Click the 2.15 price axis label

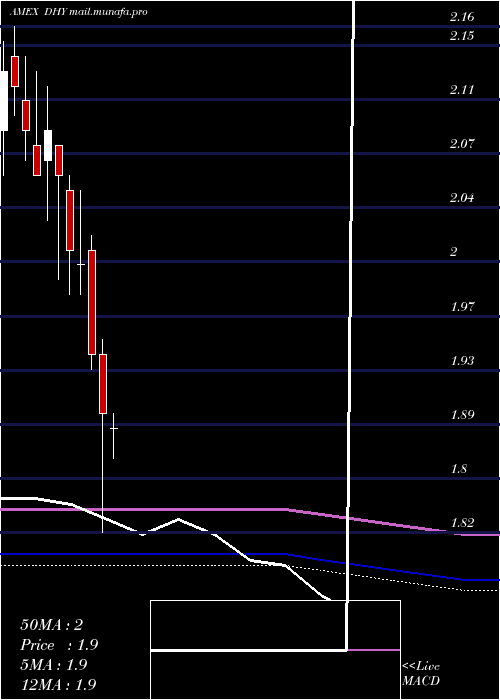(462, 36)
